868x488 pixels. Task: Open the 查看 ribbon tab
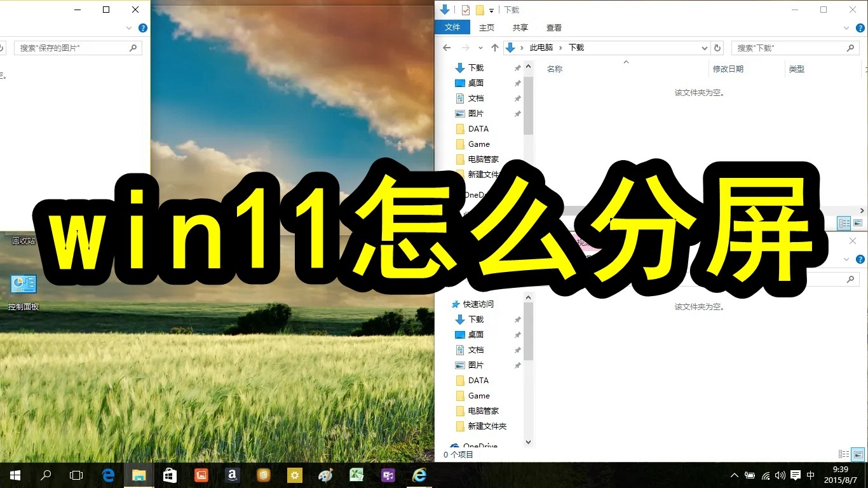(554, 28)
